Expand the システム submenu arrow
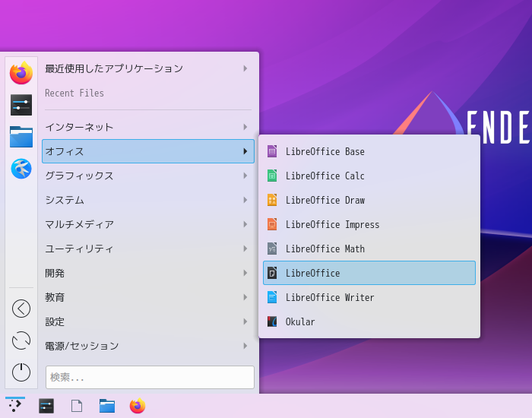532x418 pixels. pos(245,200)
